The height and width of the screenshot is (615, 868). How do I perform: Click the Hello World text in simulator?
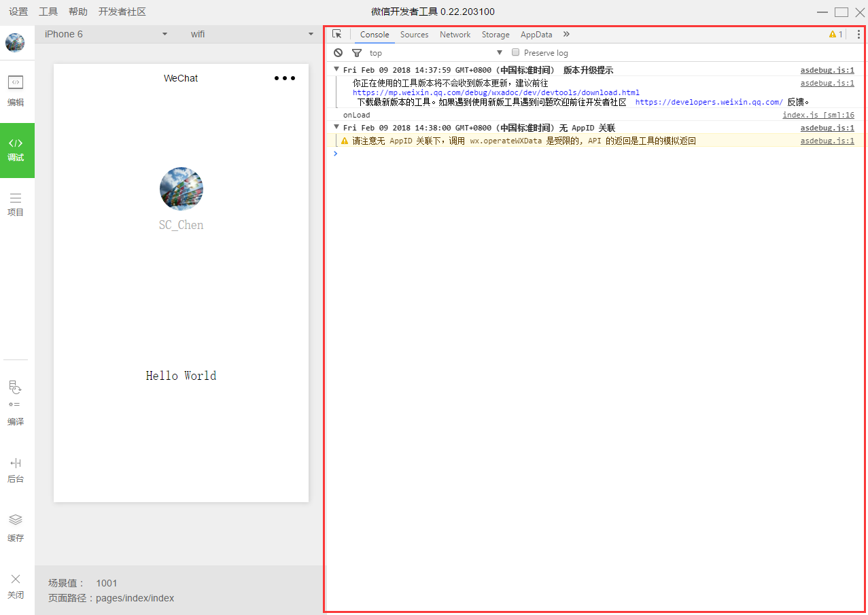coord(181,376)
